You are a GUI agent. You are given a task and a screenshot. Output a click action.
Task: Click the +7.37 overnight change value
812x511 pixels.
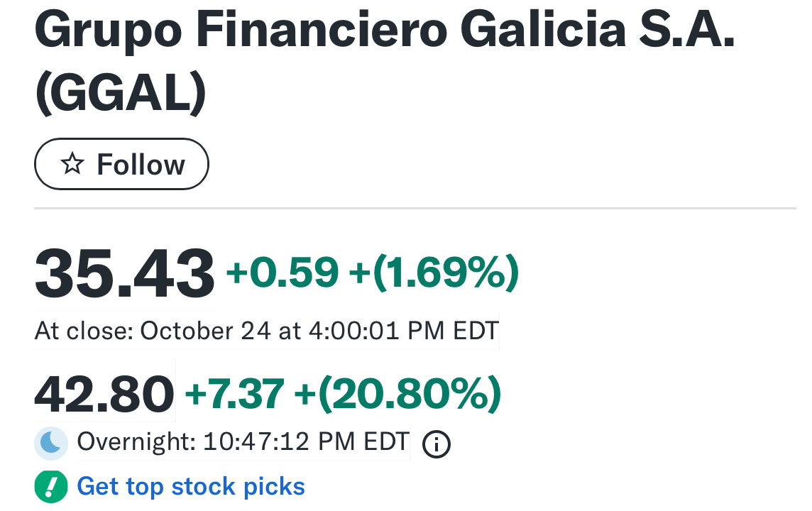pyautogui.click(x=234, y=394)
